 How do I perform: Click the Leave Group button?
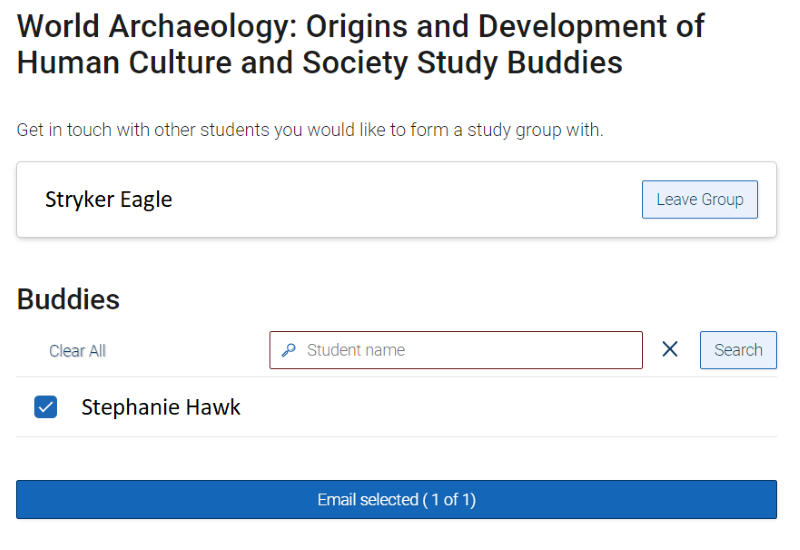click(699, 199)
